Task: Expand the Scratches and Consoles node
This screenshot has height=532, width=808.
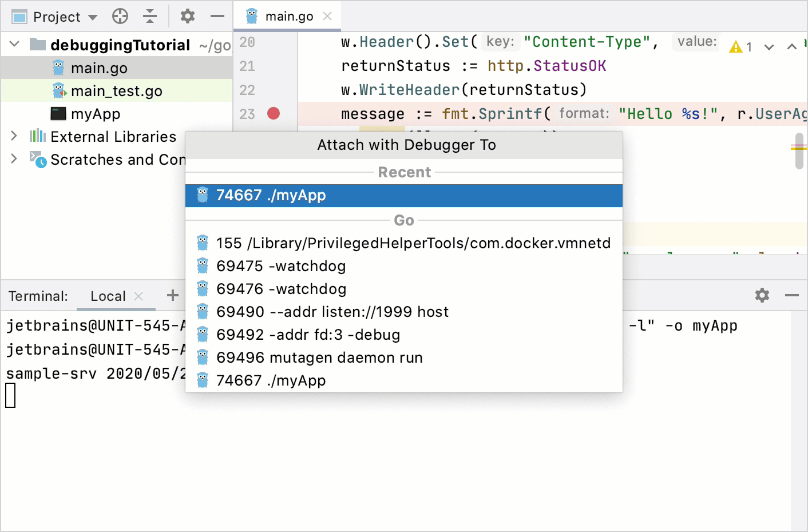Action: tap(13, 160)
